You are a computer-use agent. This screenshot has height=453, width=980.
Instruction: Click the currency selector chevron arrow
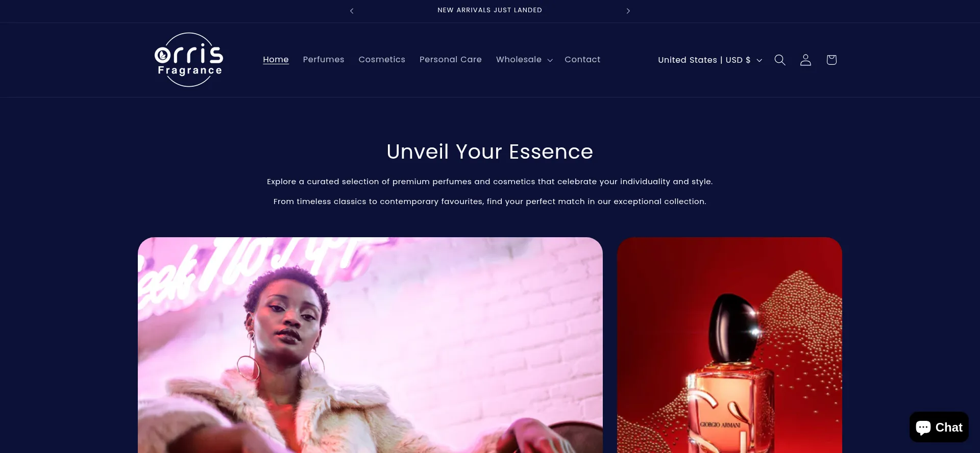pyautogui.click(x=759, y=60)
